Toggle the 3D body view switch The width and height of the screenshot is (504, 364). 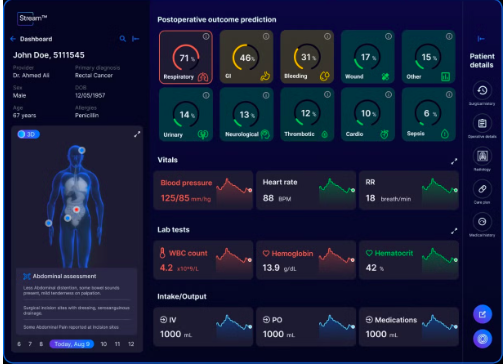[x=28, y=134]
